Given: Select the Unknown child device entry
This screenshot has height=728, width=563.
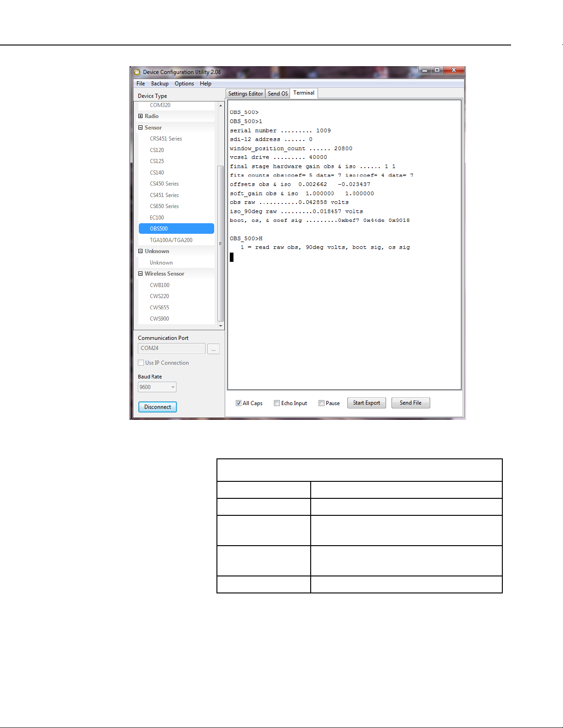Looking at the screenshot, I should [x=161, y=263].
